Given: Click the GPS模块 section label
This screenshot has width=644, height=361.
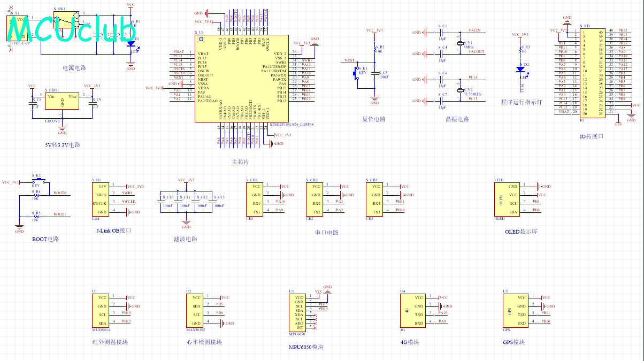Looking at the screenshot, I should click(x=513, y=342).
